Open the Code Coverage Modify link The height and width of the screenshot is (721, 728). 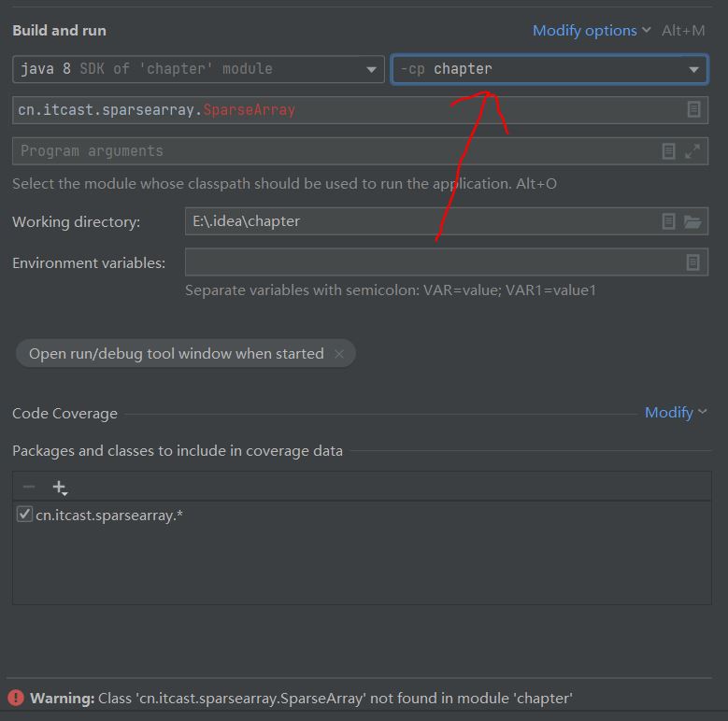coord(675,412)
